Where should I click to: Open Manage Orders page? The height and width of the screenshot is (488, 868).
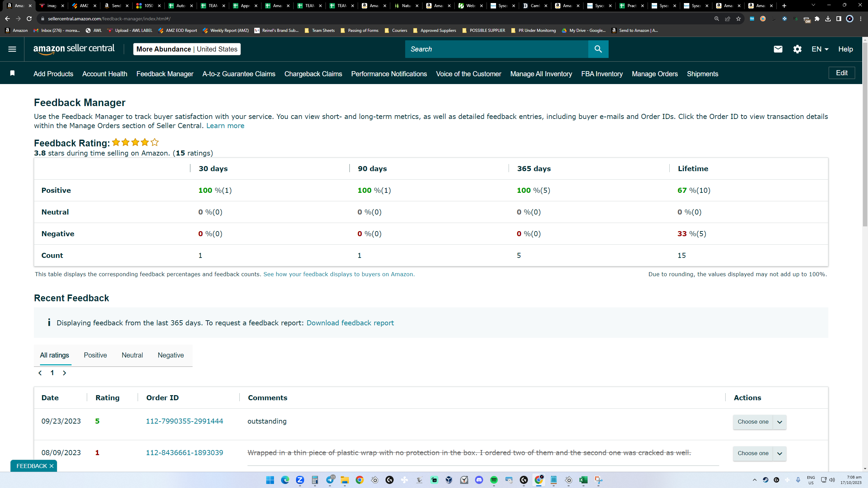(x=655, y=74)
